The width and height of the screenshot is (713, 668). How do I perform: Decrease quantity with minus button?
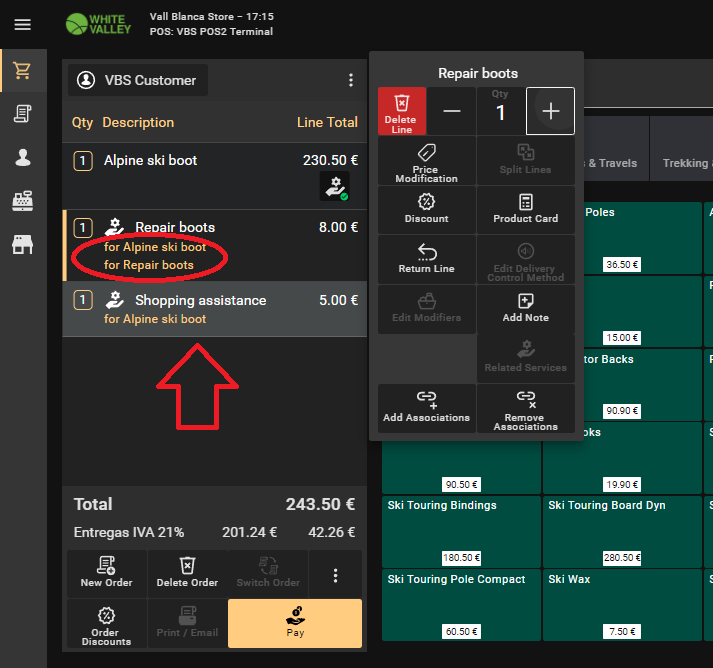452,111
